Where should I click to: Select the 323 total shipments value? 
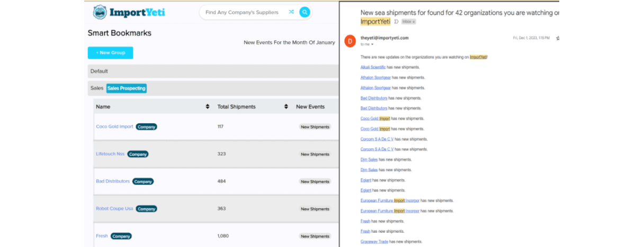(221, 154)
